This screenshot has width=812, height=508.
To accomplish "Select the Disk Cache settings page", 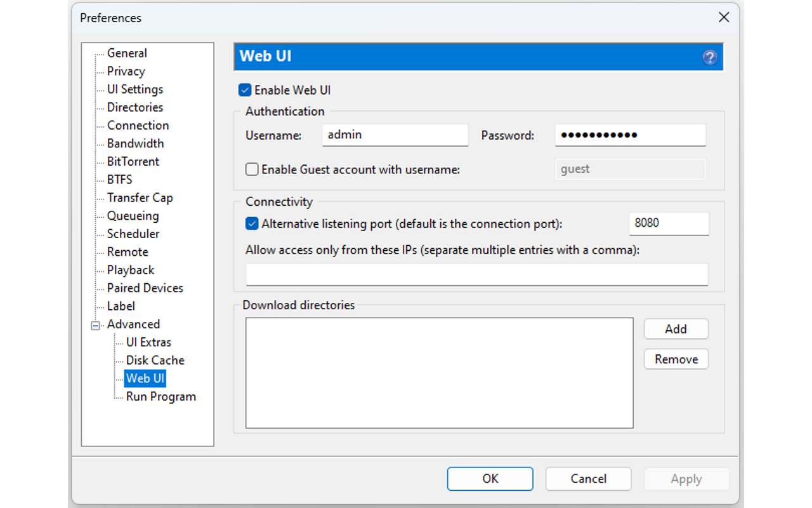I will coord(155,360).
